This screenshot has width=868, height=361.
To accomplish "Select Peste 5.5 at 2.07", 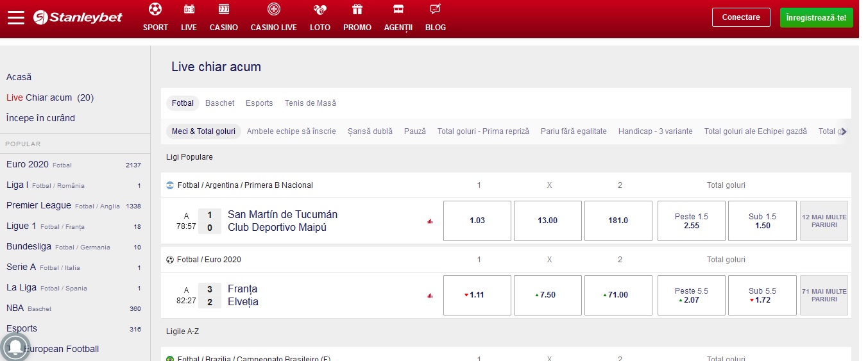I will (x=692, y=295).
